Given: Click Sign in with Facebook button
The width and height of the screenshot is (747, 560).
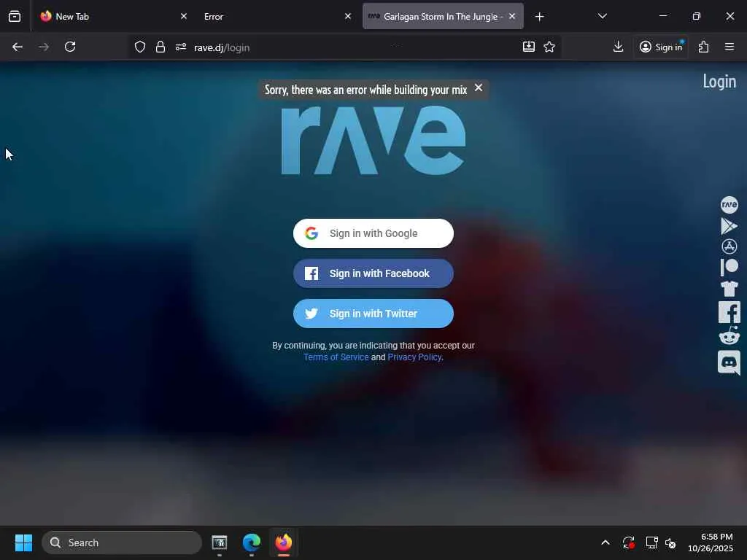Looking at the screenshot, I should point(373,273).
